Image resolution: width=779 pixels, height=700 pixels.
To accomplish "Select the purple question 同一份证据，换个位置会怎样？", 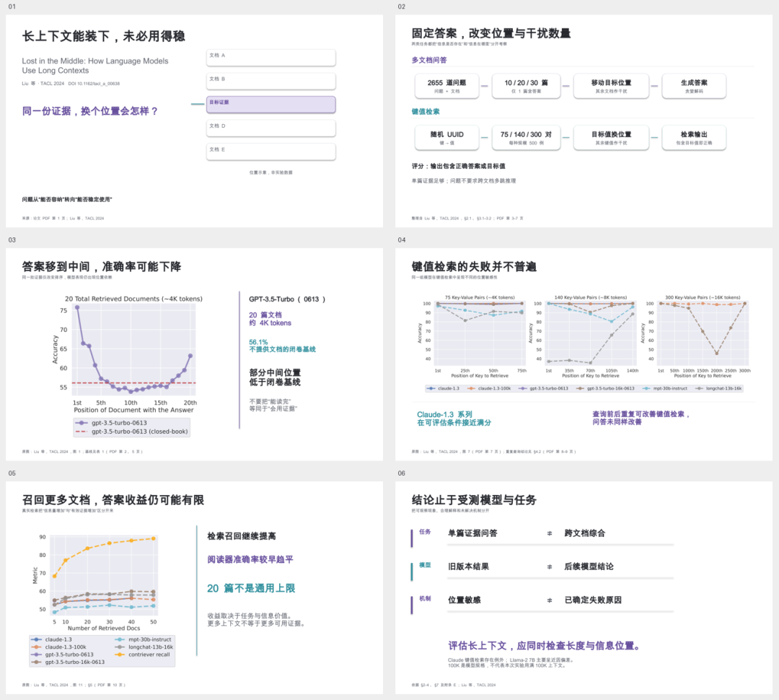I will coord(90,111).
